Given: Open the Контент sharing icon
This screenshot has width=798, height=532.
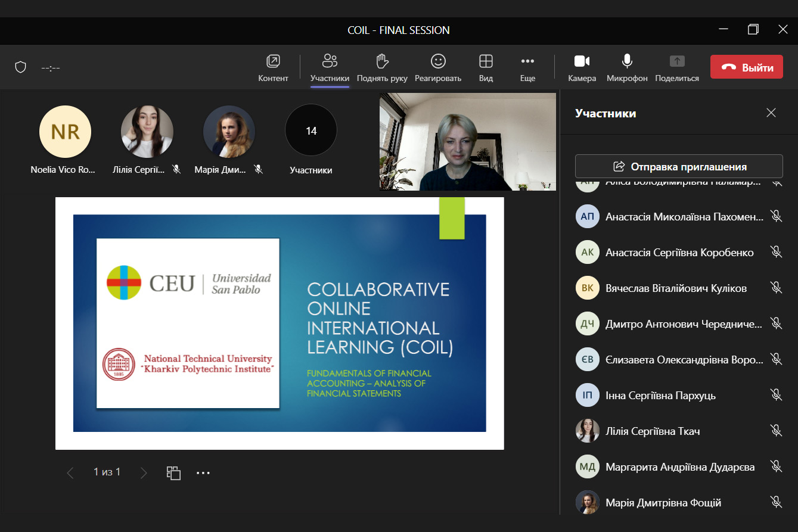Looking at the screenshot, I should point(273,61).
